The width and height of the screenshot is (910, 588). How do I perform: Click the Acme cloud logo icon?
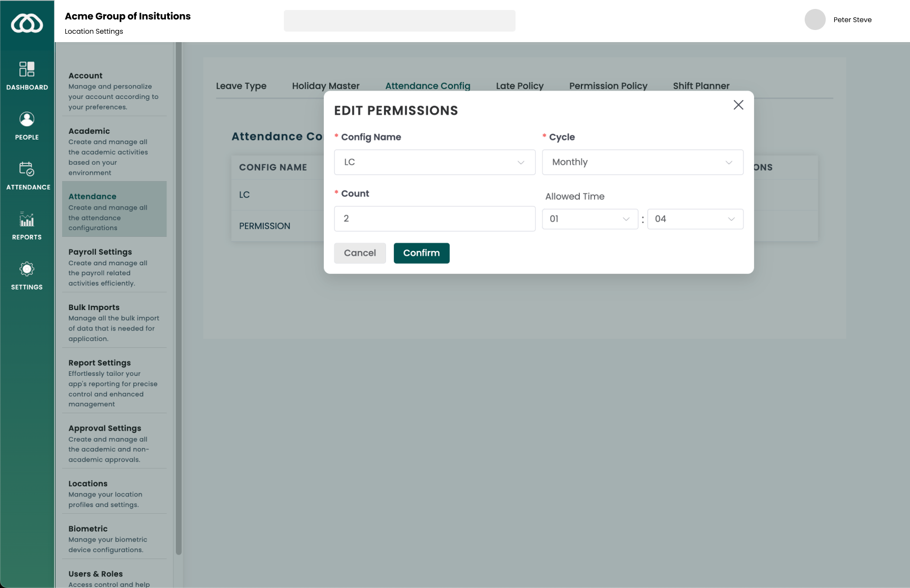click(27, 24)
